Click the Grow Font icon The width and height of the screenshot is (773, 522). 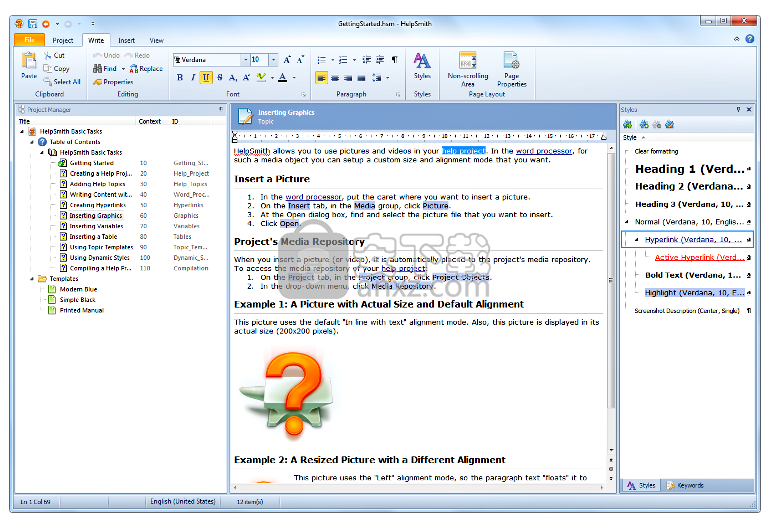pos(287,60)
